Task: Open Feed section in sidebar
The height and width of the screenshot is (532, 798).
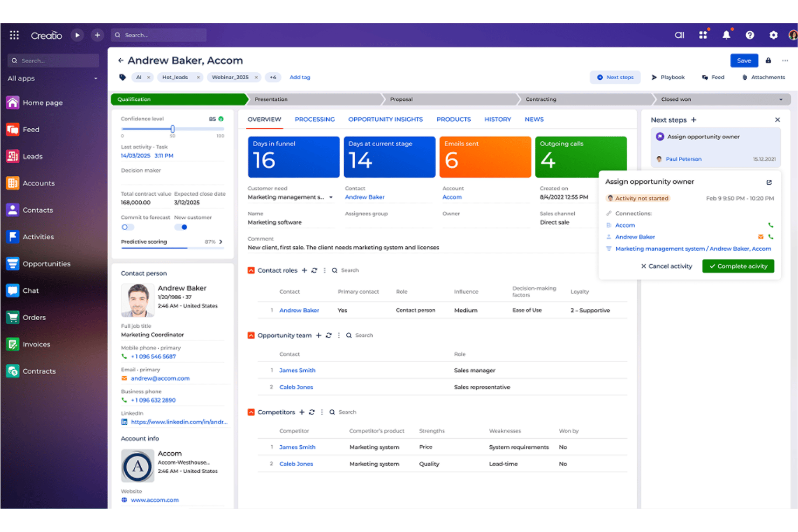Action: click(x=23, y=129)
